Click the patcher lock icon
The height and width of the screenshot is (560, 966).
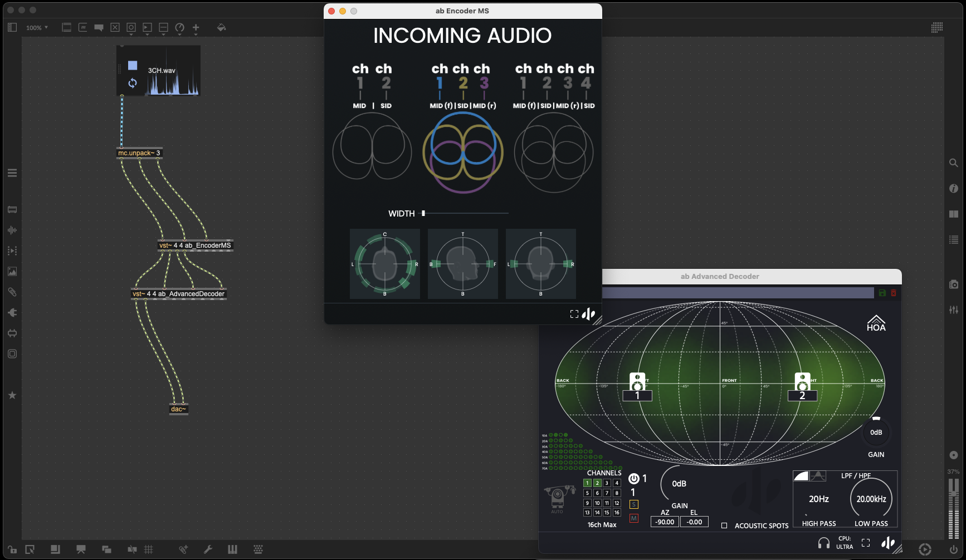click(x=12, y=549)
